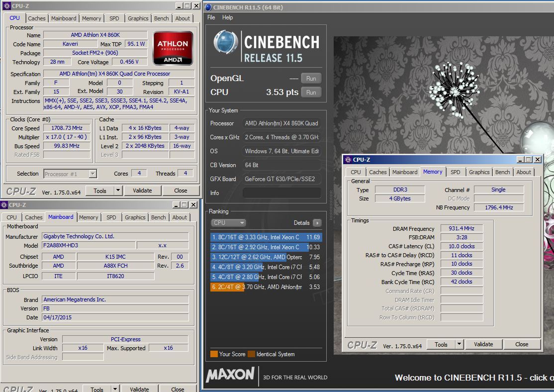Expand Tools dropdown arrow in top CPU-Z window
554x392 pixels.
[118, 191]
